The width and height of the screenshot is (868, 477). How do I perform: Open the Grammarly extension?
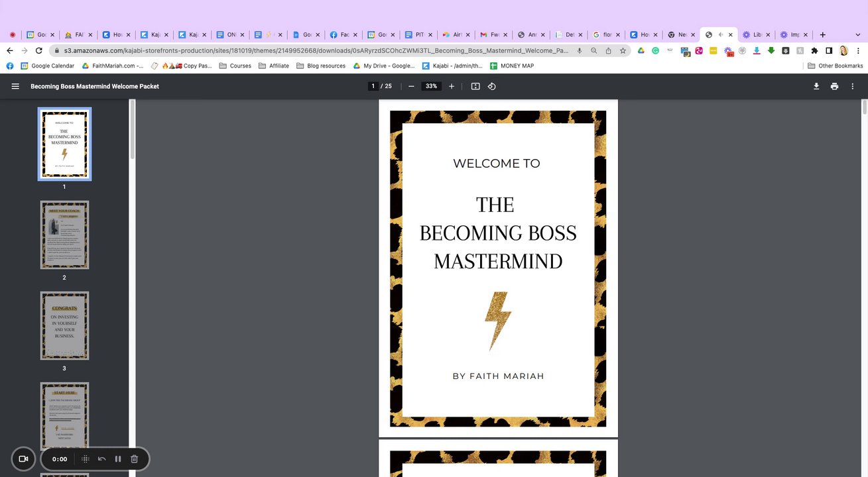pyautogui.click(x=655, y=50)
